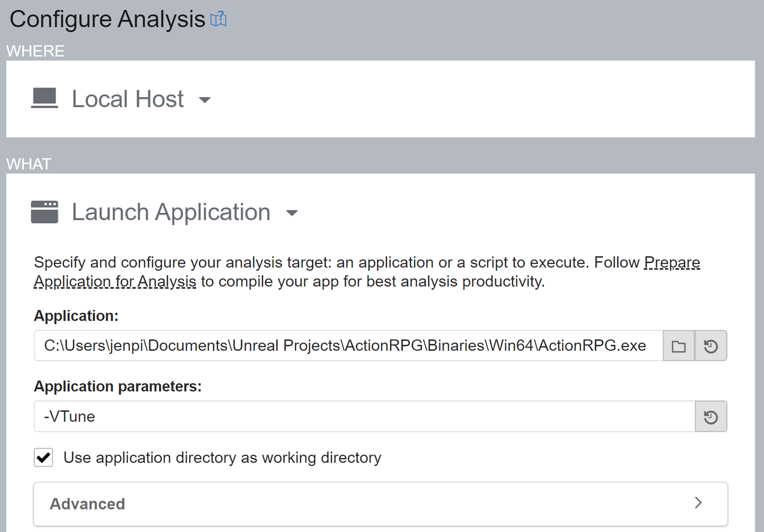
Task: Expand the Advanced section
Action: point(87,504)
